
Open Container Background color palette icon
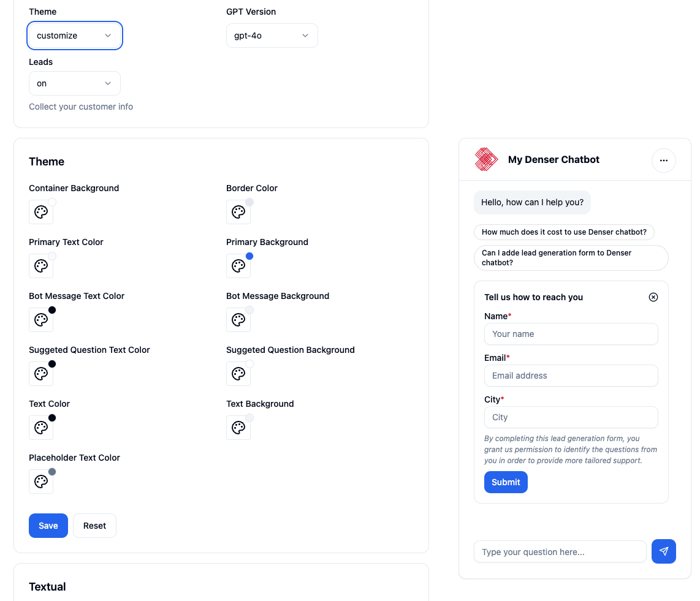pyautogui.click(x=41, y=212)
